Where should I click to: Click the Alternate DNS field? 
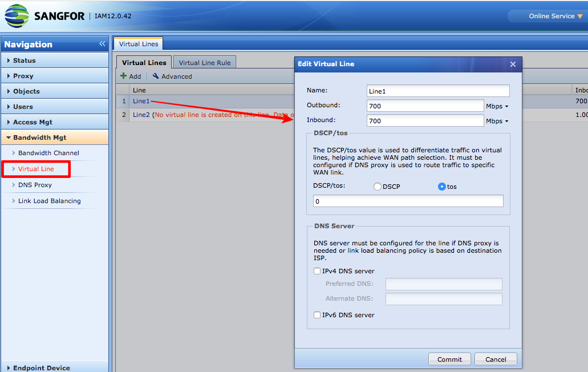click(444, 299)
